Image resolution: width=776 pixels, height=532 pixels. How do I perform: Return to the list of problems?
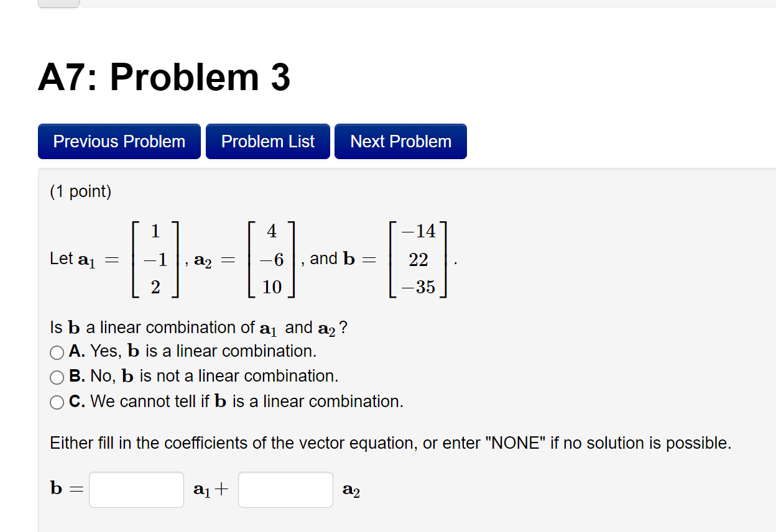[x=267, y=141]
